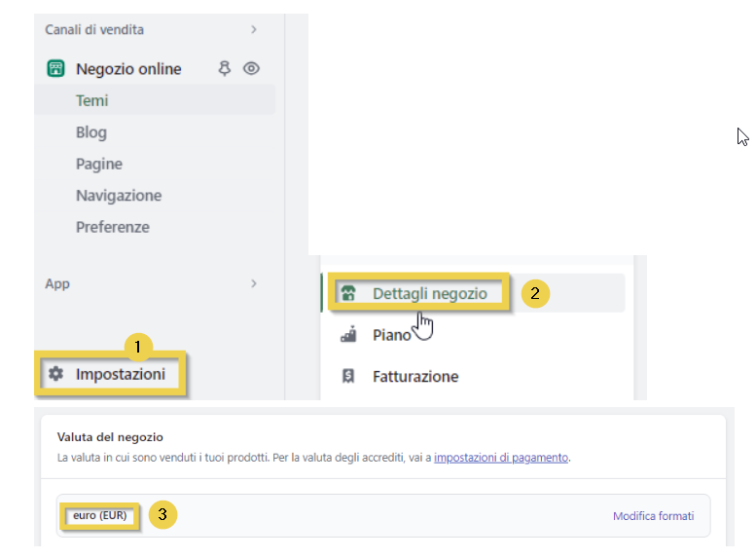Click the Impostazioni gear icon

[x=55, y=374]
